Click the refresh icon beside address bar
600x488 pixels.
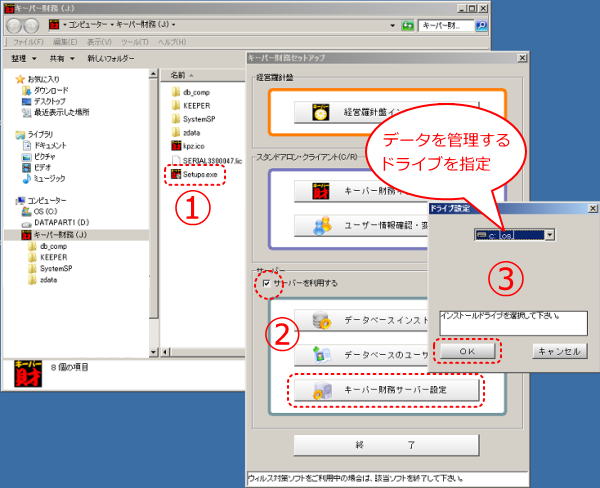click(x=407, y=26)
